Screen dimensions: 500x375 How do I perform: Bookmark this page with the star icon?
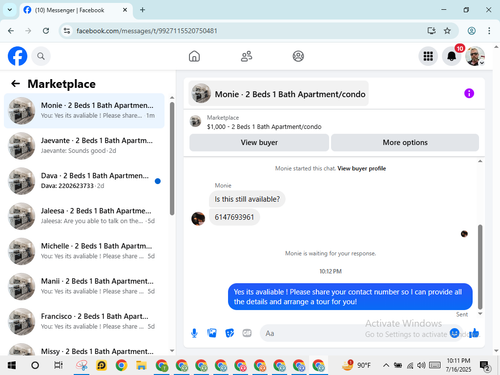(x=447, y=31)
